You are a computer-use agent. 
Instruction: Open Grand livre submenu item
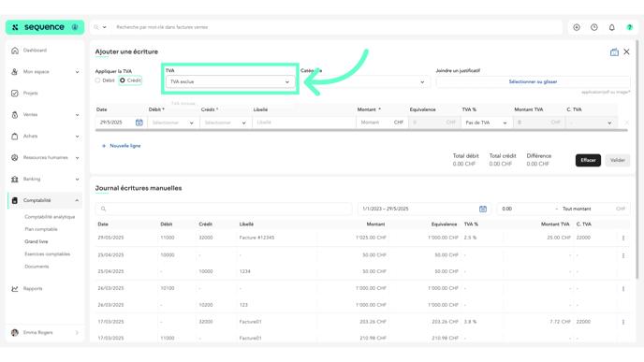[37, 241]
